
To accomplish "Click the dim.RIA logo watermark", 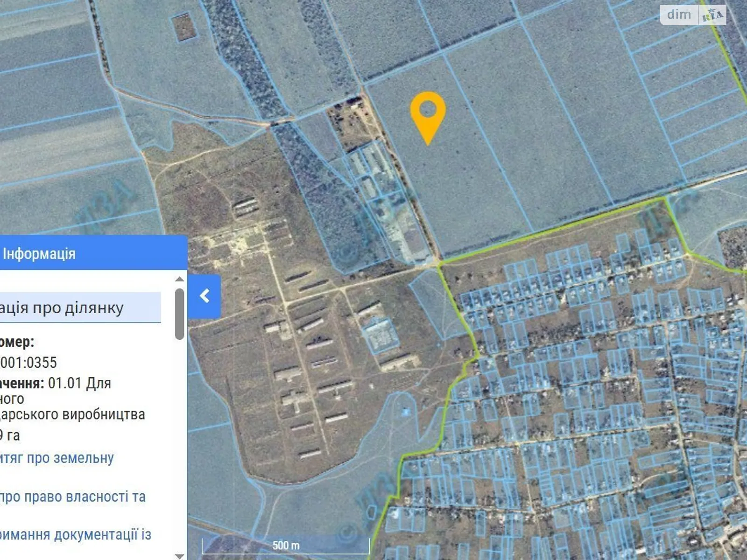I will coord(693,15).
